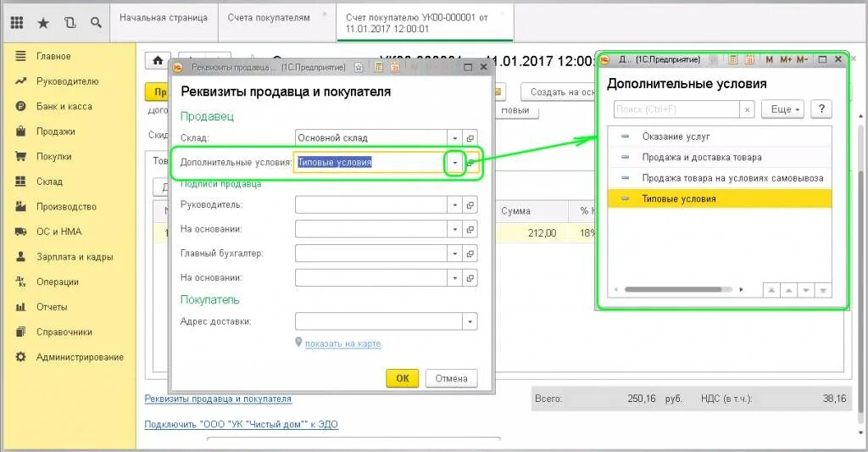Open the Банк и касса section
This screenshot has width=868, height=452.
coord(64,106)
